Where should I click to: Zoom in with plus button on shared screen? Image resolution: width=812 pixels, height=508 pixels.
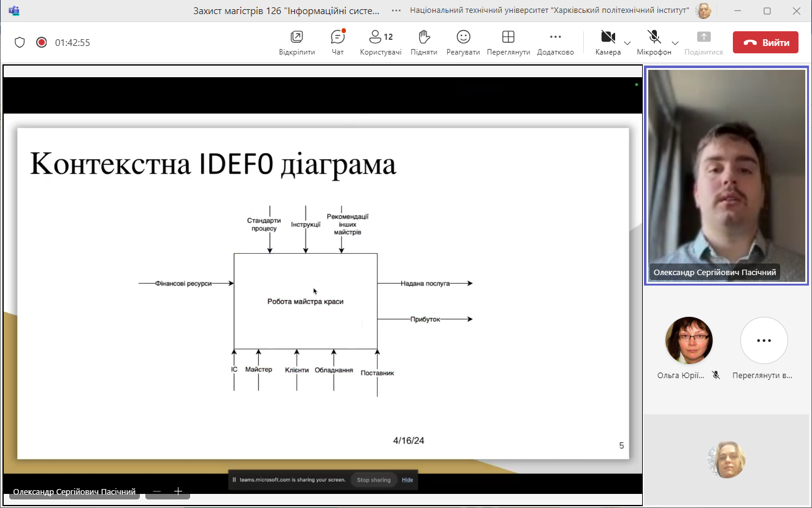point(178,491)
